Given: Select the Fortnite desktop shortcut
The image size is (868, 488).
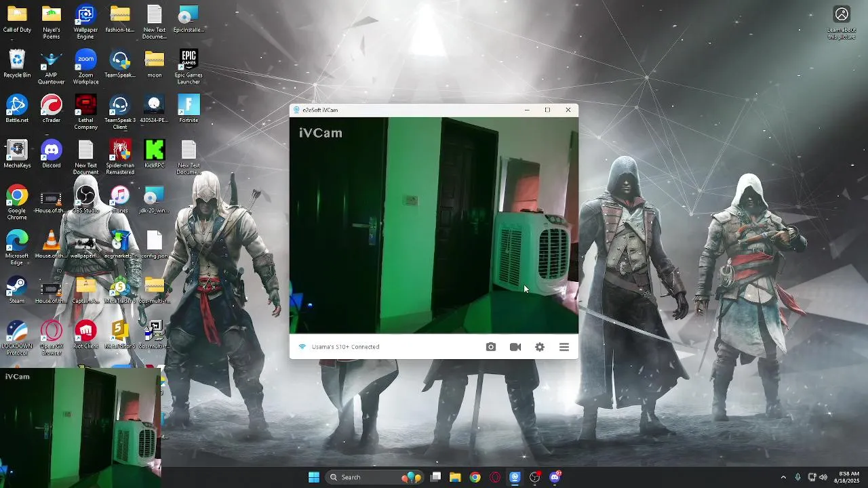Looking at the screenshot, I should pyautogui.click(x=189, y=110).
